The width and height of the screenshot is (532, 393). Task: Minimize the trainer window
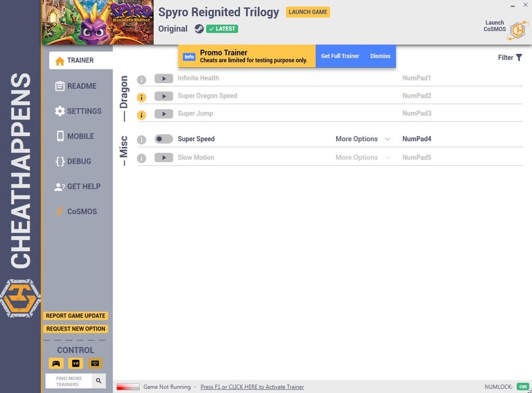click(x=512, y=6)
